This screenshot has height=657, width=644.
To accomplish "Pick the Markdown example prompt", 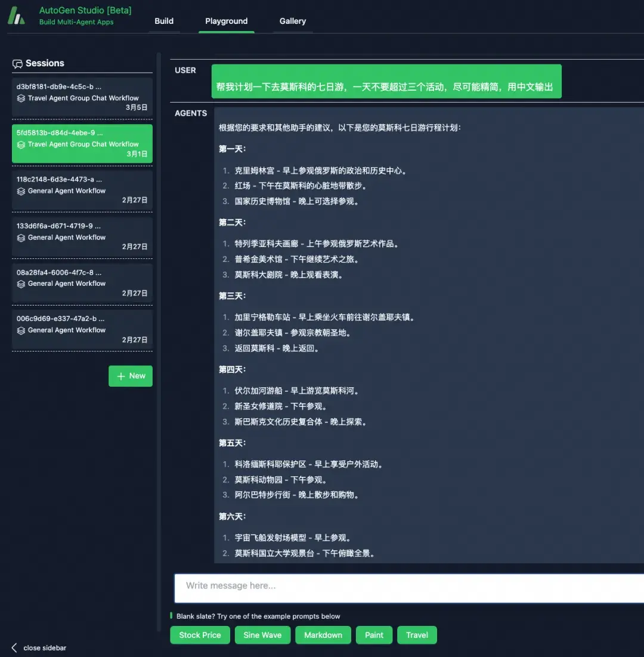I will pyautogui.click(x=323, y=635).
